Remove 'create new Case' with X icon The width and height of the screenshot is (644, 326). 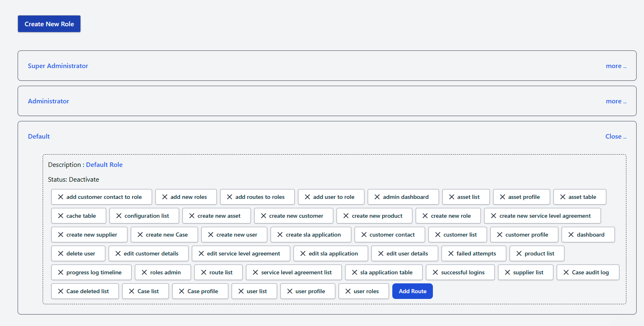[140, 235]
